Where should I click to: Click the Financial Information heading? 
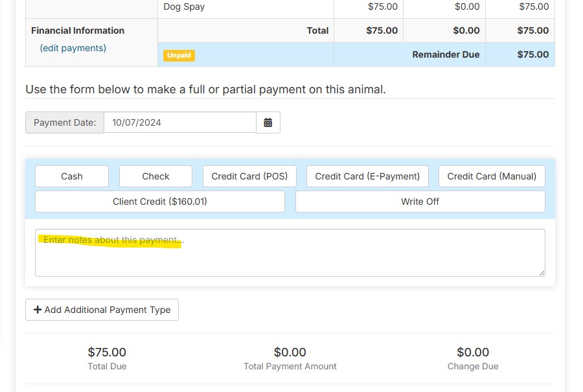(x=78, y=30)
